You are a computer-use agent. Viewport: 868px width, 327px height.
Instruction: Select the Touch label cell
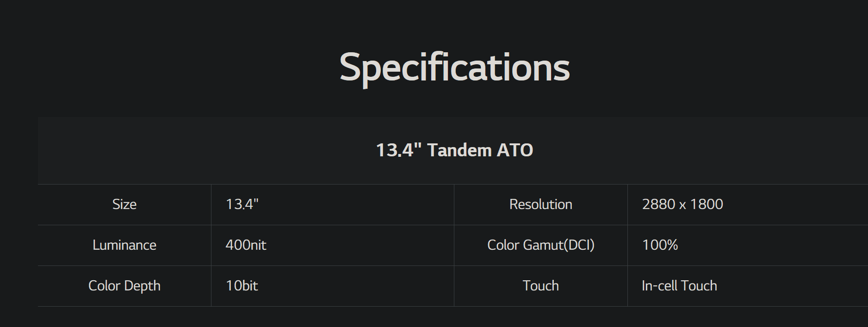[540, 286]
